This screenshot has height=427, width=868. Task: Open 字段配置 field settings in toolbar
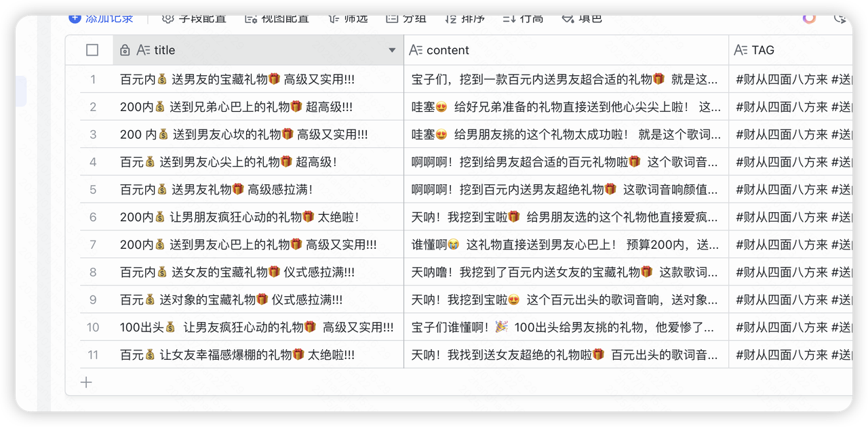[x=194, y=18]
